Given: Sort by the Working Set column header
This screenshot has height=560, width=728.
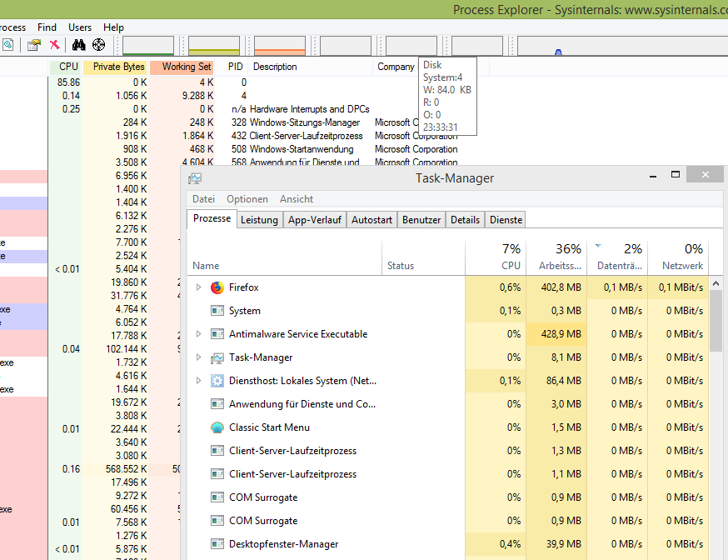Looking at the screenshot, I should (182, 67).
